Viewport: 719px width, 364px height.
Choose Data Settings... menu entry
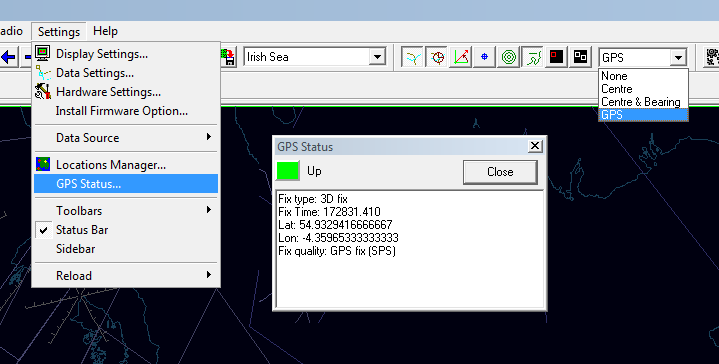click(x=126, y=73)
